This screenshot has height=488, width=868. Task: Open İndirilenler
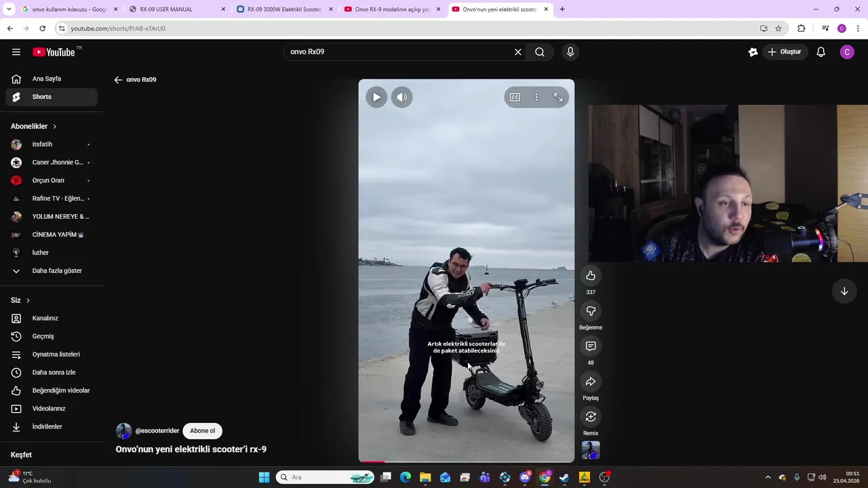(x=52, y=427)
